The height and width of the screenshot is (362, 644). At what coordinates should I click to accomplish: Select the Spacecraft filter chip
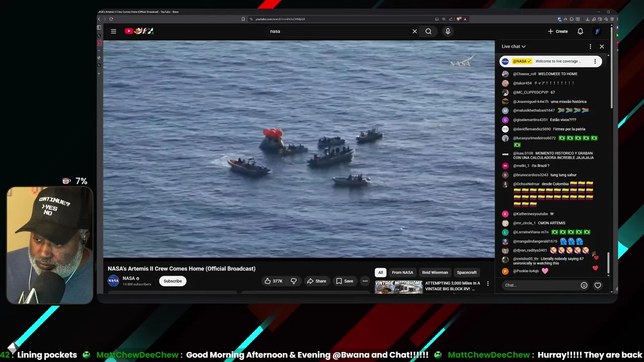[x=467, y=273]
